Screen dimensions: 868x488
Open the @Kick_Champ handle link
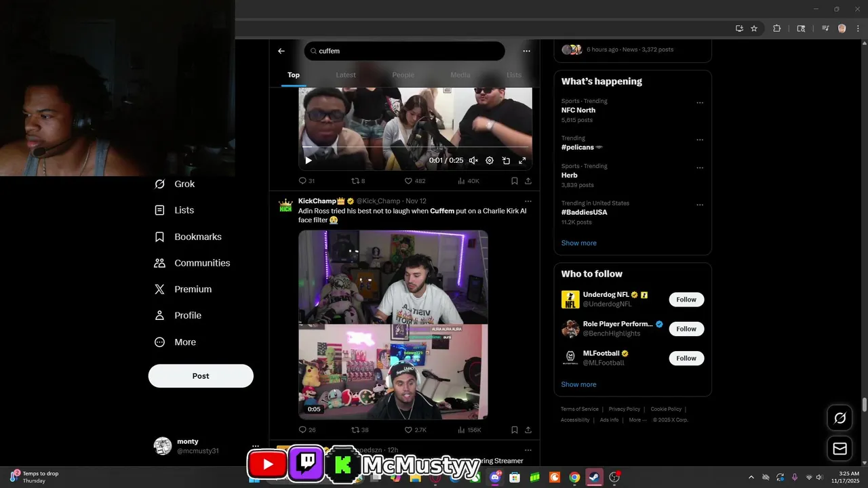click(378, 201)
